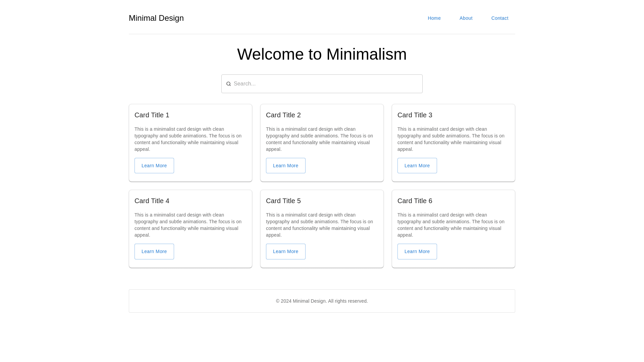
Task: Open the Home navigation link
Action: 434,18
